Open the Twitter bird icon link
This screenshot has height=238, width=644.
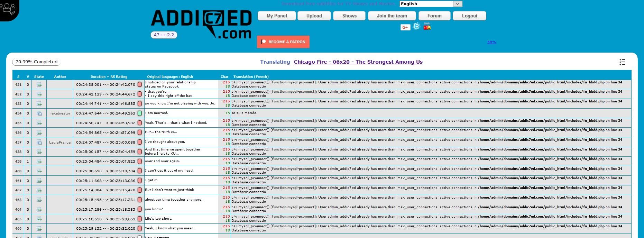pyautogui.click(x=416, y=26)
